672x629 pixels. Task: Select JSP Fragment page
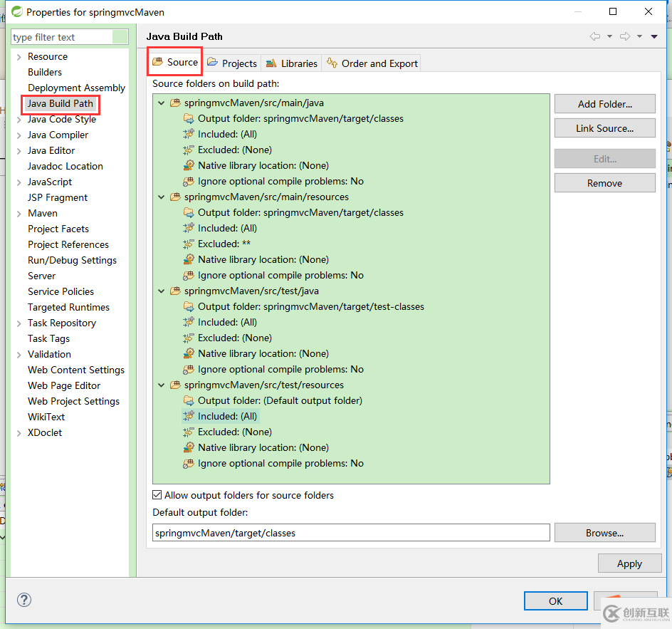[x=58, y=197]
